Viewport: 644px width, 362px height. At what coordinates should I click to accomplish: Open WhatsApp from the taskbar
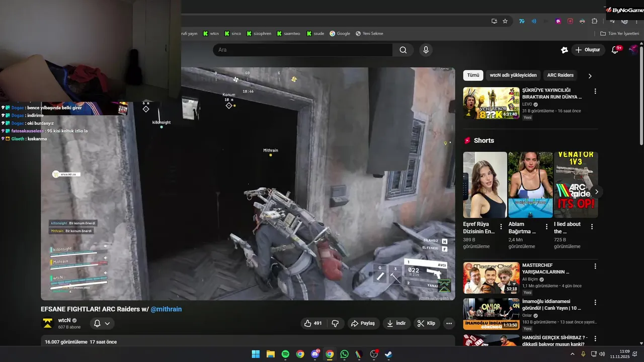click(x=344, y=354)
